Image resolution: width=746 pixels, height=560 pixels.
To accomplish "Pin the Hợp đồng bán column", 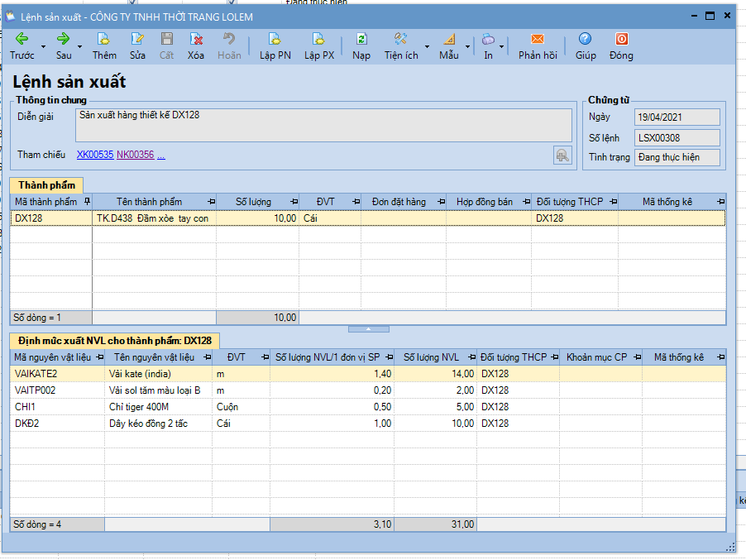I will pos(526,202).
